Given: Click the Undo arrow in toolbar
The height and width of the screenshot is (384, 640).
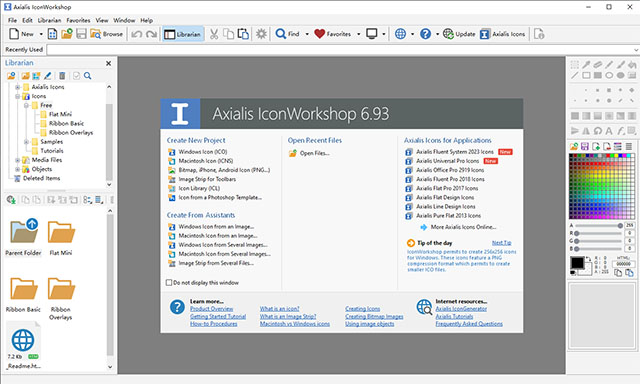Looking at the screenshot, I should tap(136, 34).
